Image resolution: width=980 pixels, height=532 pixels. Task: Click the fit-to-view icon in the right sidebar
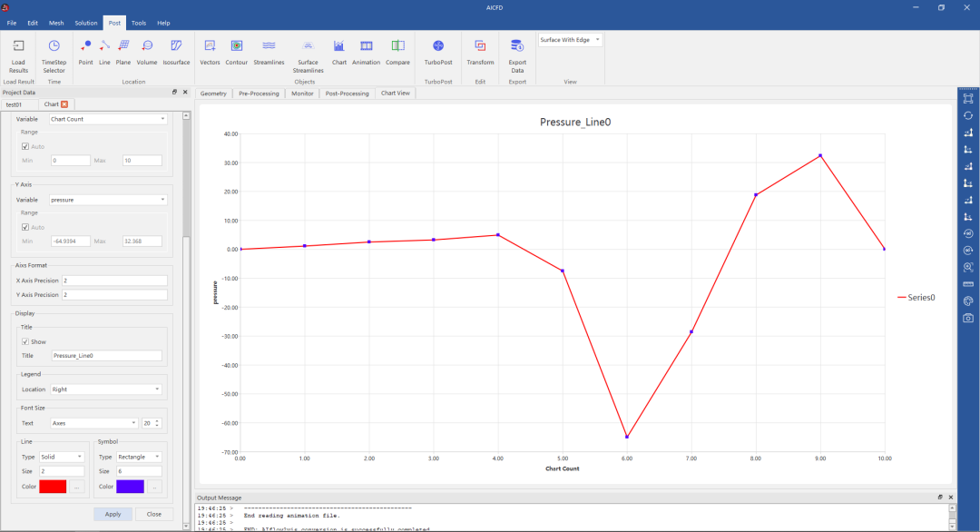point(968,99)
